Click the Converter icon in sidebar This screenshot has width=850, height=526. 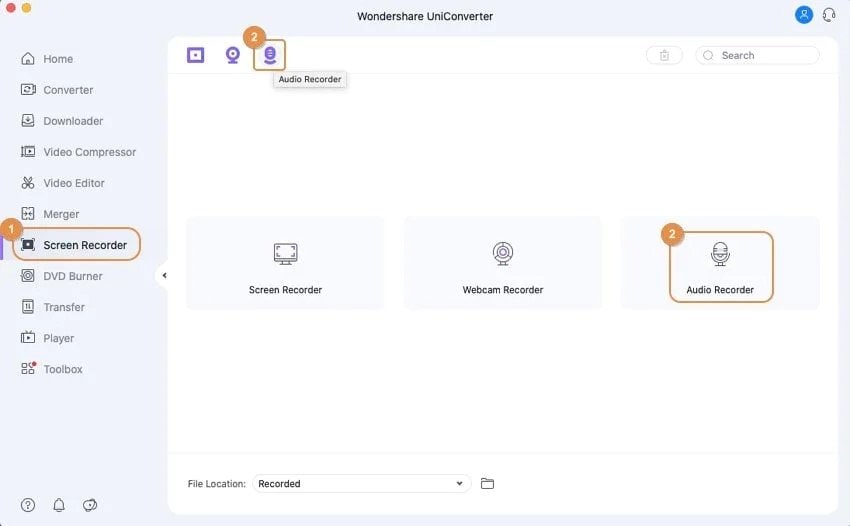pyautogui.click(x=28, y=89)
